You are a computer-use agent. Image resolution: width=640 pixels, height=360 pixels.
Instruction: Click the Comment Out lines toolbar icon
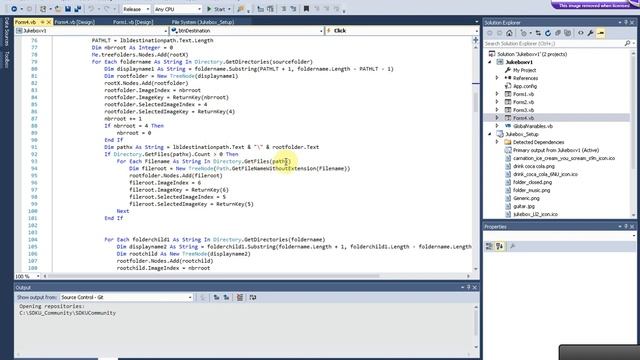(284, 9)
